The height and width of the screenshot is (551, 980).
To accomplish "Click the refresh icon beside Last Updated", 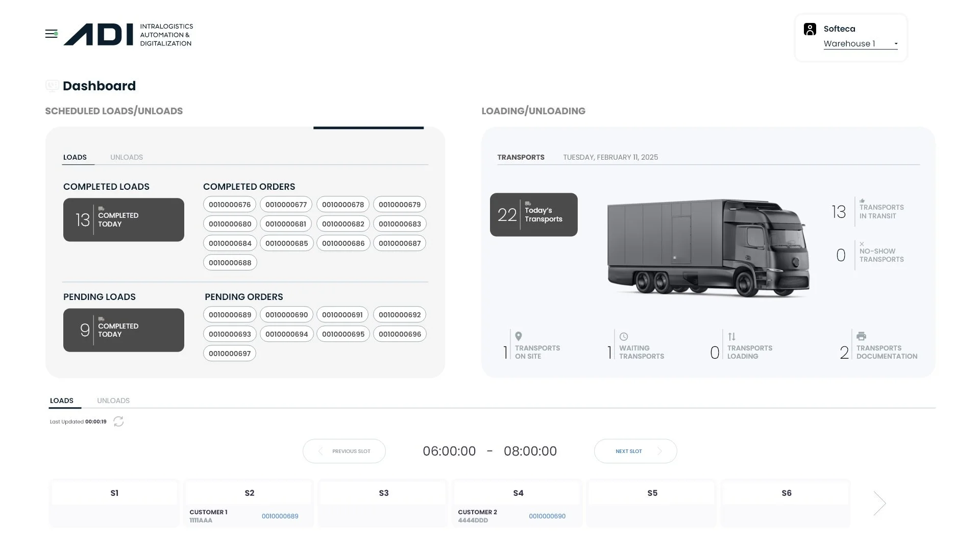I will (x=118, y=421).
